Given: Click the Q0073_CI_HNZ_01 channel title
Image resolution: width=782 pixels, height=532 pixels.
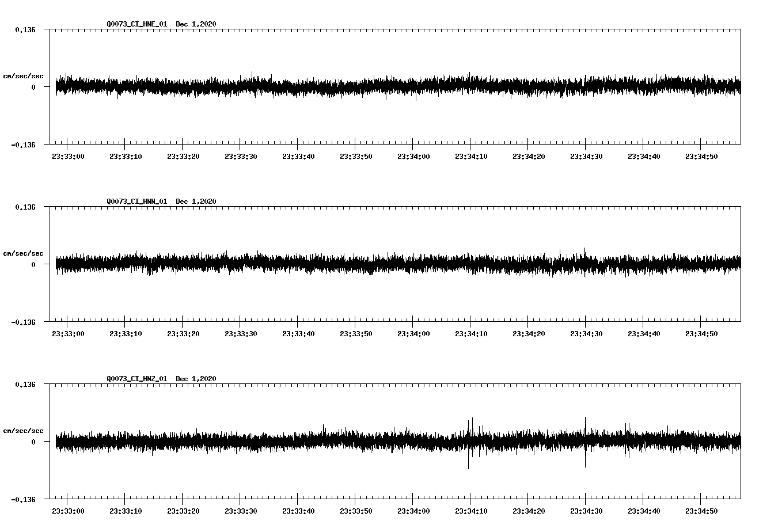Looking at the screenshot, I should pos(138,378).
